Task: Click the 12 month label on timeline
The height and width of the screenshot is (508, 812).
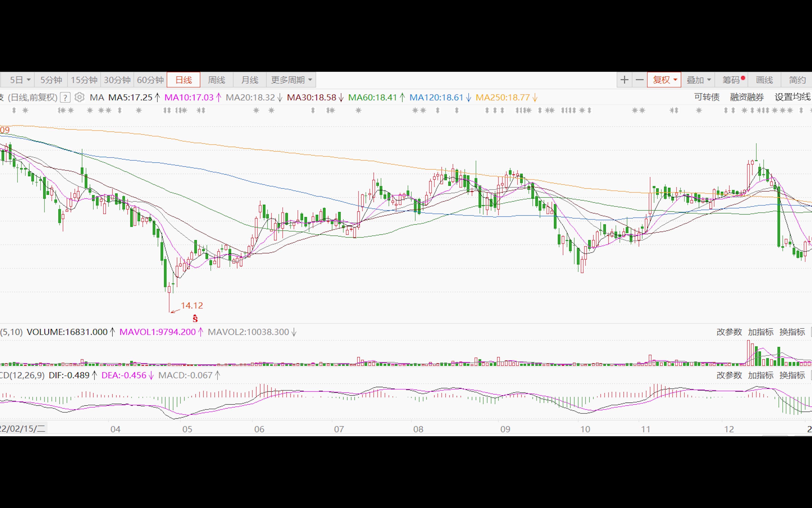Action: 729,429
